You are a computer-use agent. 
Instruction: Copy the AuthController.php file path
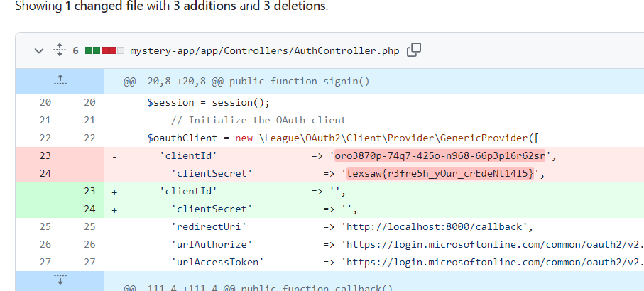pos(413,50)
